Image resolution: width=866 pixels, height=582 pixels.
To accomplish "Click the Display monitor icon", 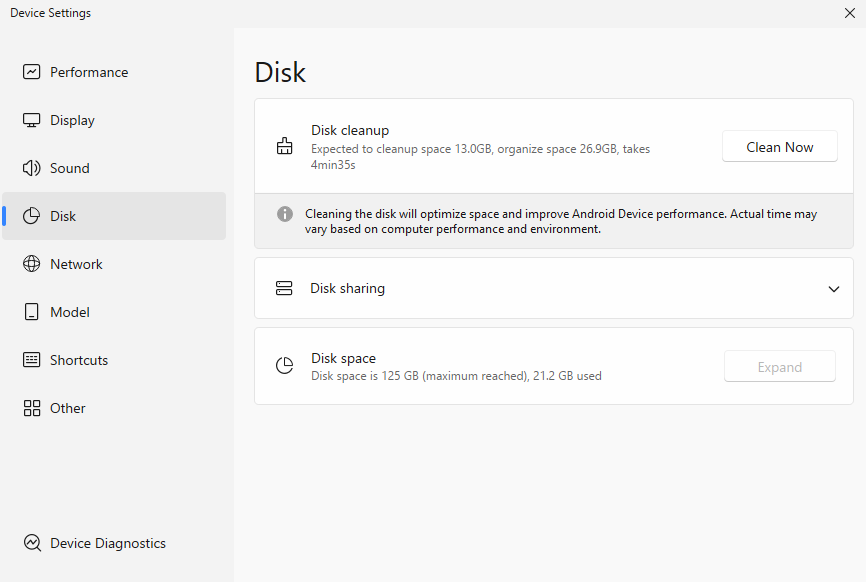I will pos(32,120).
